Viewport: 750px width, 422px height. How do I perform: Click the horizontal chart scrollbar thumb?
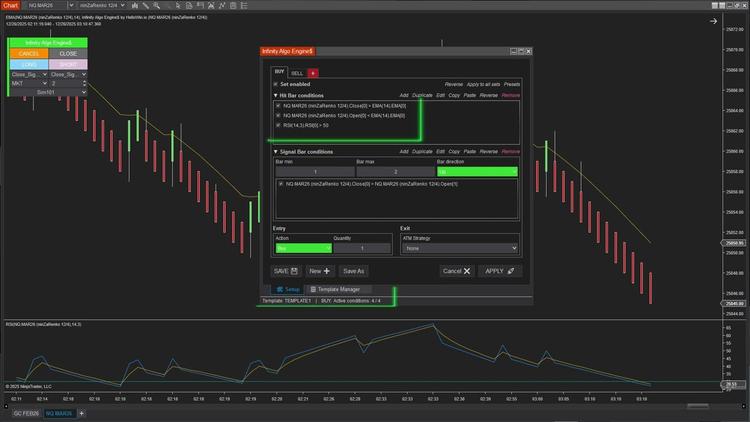pyautogui.click(x=697, y=406)
